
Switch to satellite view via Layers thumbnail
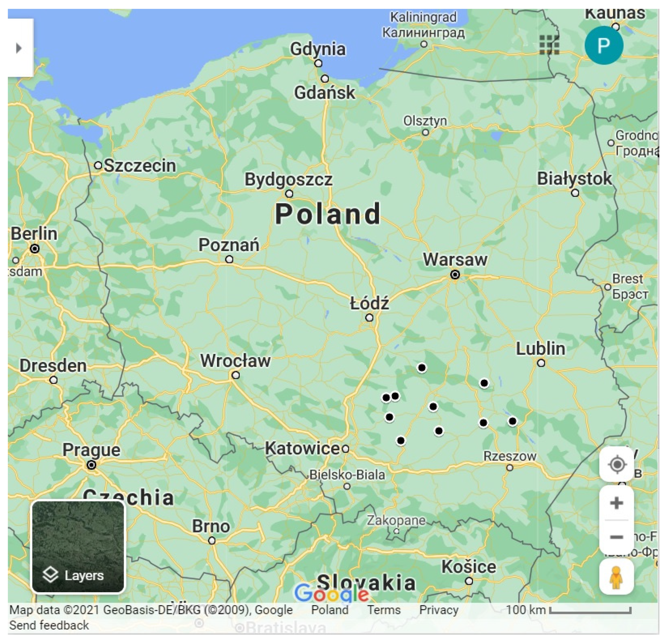coord(78,547)
